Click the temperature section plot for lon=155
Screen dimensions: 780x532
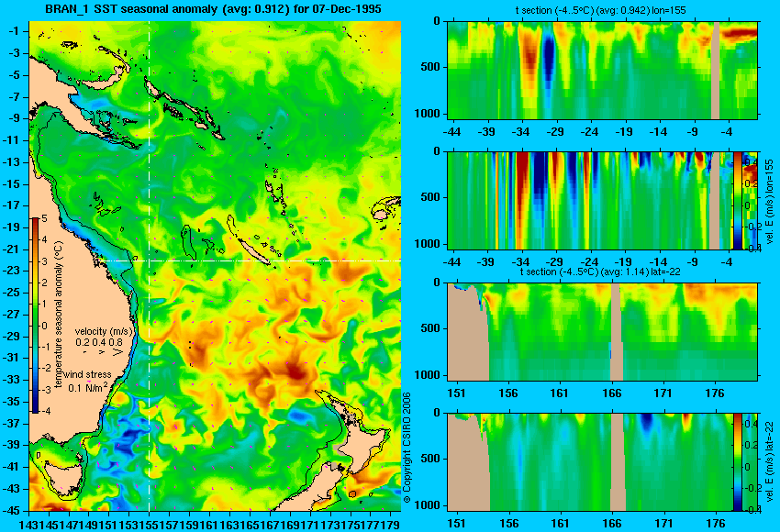point(602,70)
